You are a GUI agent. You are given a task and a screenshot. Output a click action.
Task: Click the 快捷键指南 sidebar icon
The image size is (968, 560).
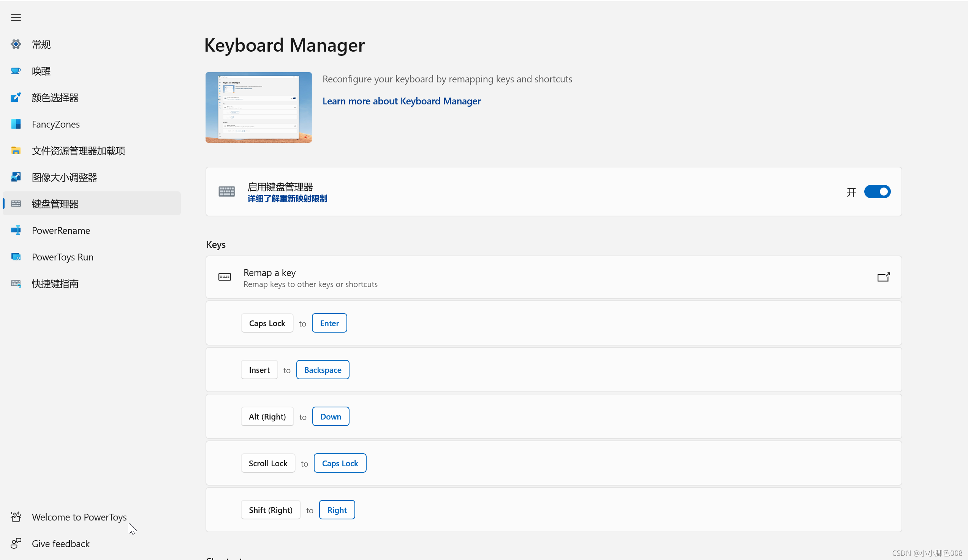[x=17, y=283]
